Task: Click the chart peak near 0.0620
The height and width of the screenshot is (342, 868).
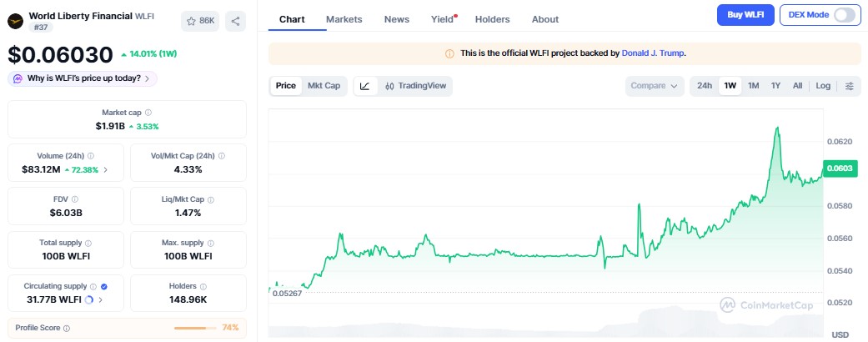Action: coord(777,128)
